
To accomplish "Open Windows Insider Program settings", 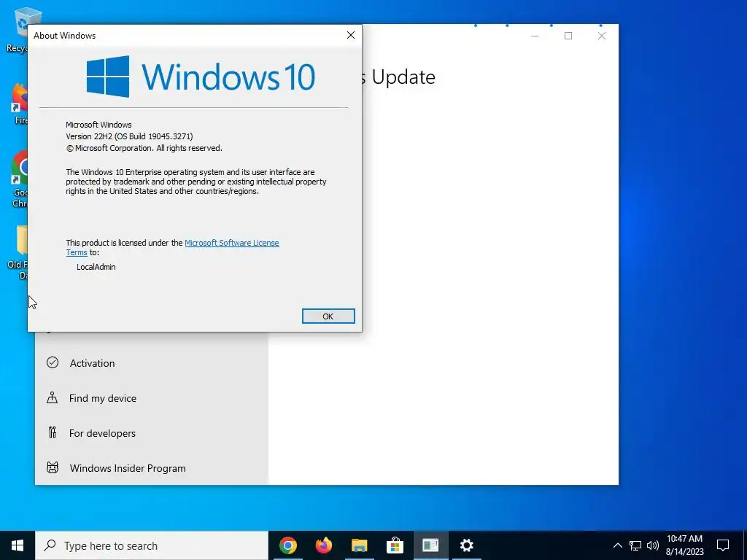I will (x=152, y=468).
